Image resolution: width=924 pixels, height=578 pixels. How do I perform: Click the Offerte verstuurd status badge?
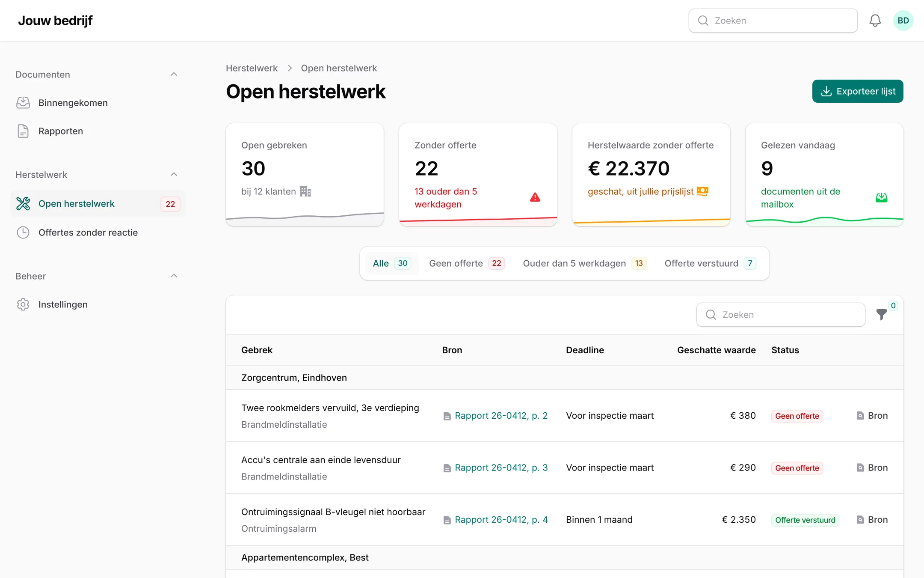[805, 520]
